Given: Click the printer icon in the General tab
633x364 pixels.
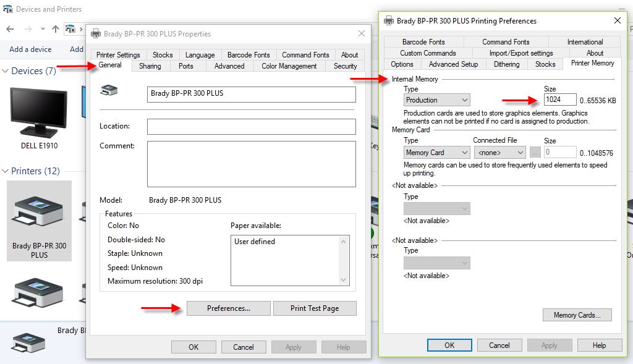Looking at the screenshot, I should tap(109, 91).
